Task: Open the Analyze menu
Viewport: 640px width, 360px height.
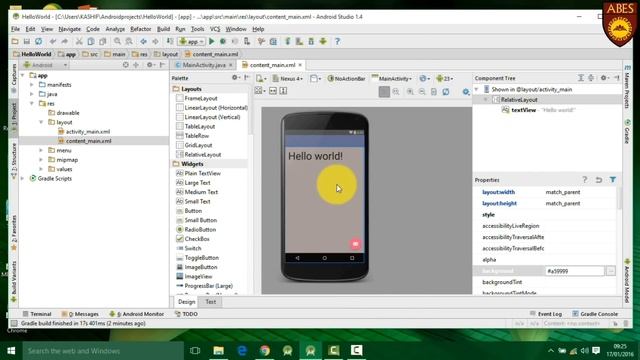Action: click(115, 29)
